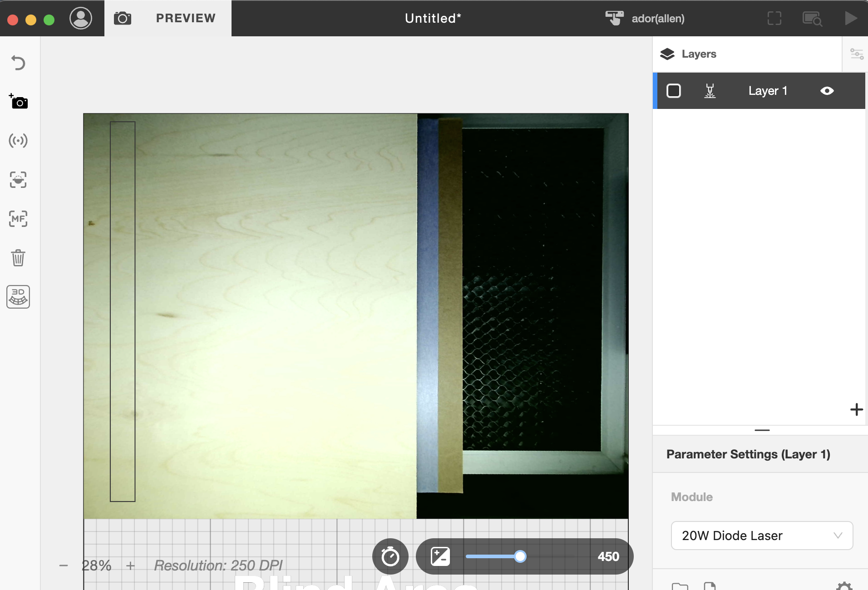The image size is (868, 590).
Task: Click the Untitled* document title
Action: click(x=433, y=18)
